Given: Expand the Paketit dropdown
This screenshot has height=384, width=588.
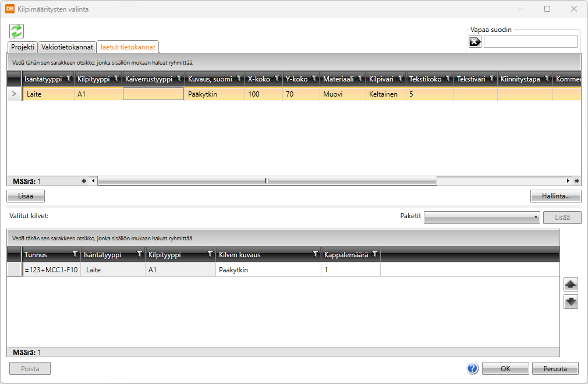Looking at the screenshot, I should click(535, 218).
